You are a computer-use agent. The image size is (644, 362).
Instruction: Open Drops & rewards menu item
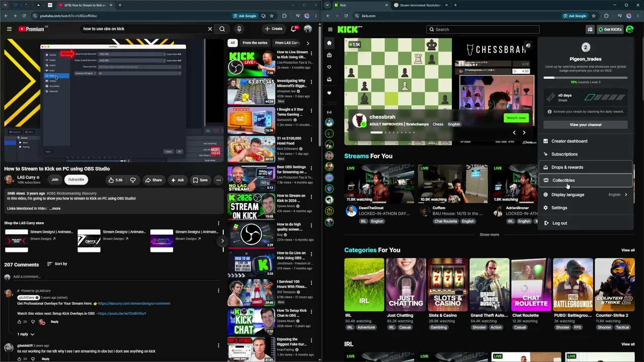coord(585,167)
